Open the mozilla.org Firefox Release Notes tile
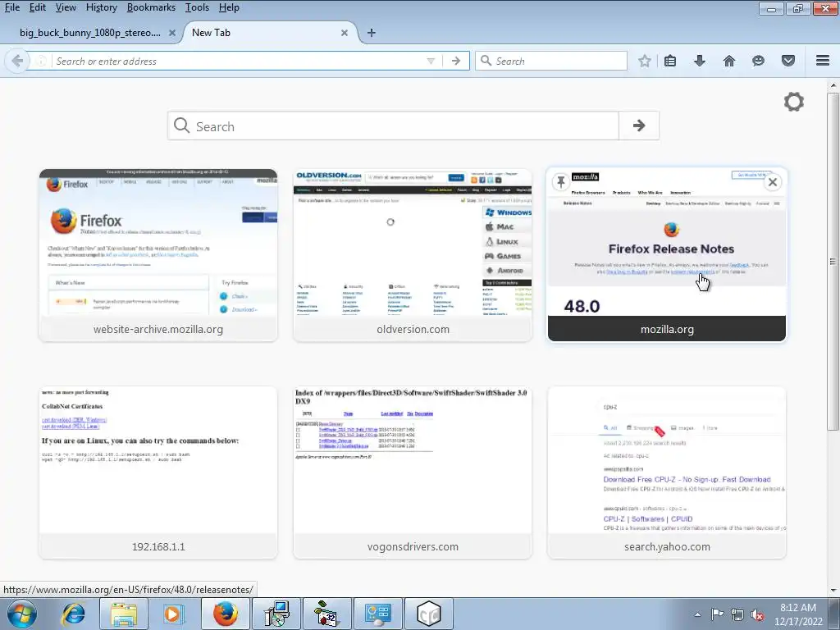The width and height of the screenshot is (840, 630). pyautogui.click(x=666, y=255)
